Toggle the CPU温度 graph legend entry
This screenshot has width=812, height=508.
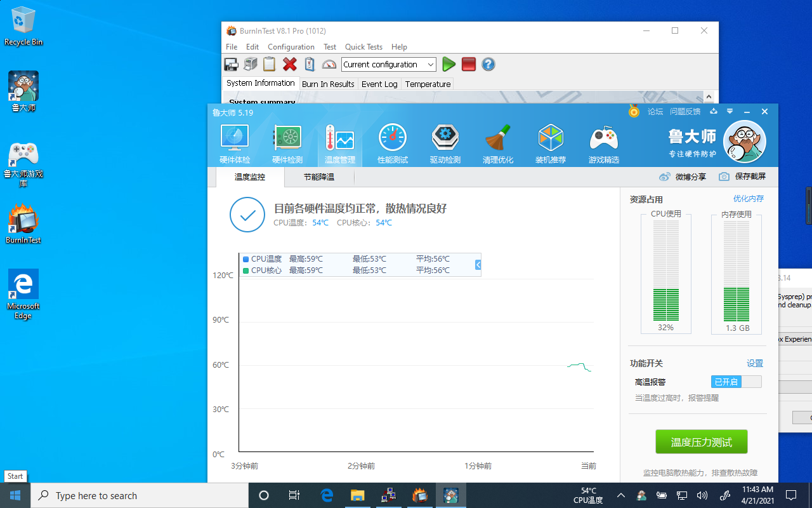262,259
